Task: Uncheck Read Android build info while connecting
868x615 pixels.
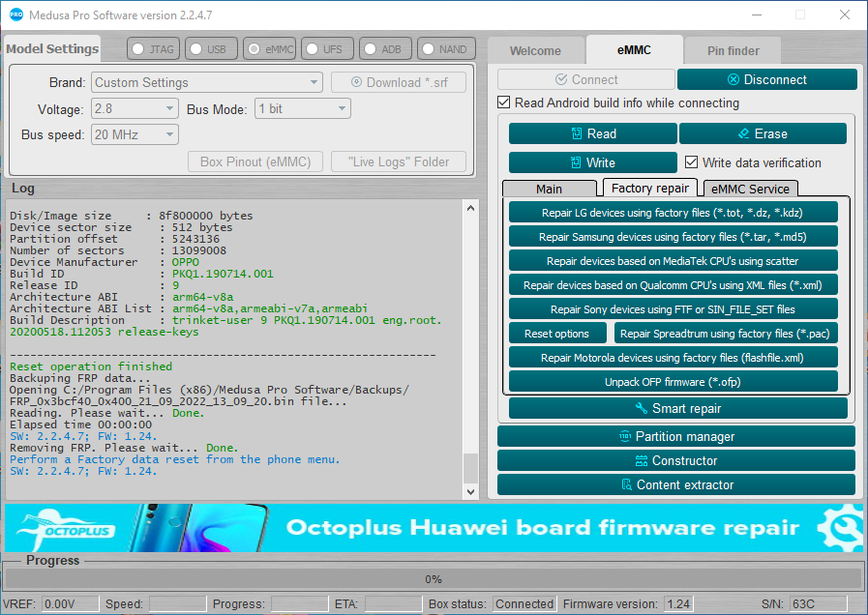Action: (504, 102)
